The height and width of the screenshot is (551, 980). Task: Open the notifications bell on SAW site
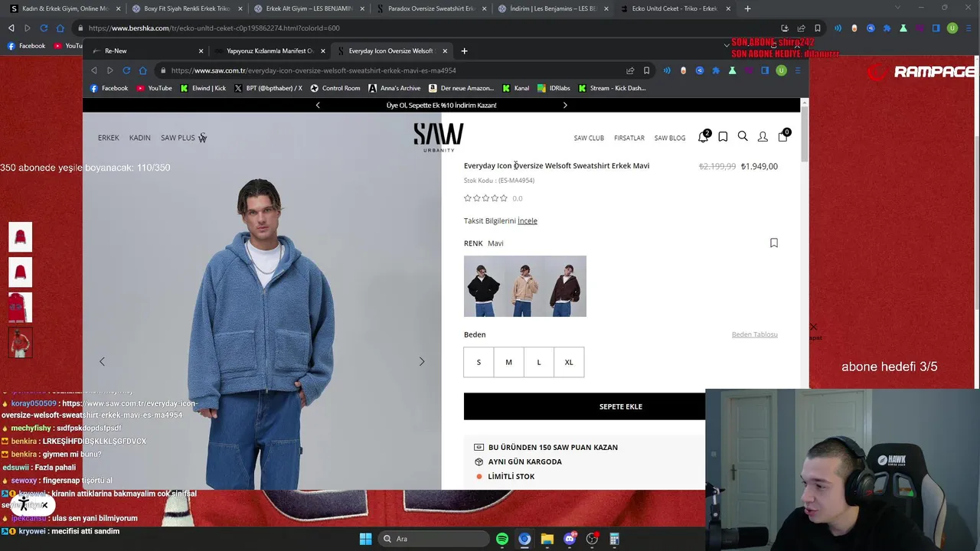pos(703,137)
